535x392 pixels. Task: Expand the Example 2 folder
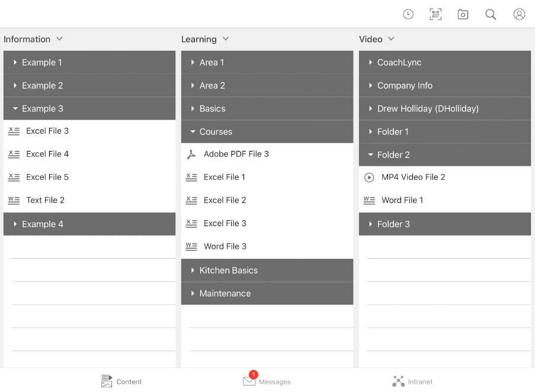click(x=89, y=85)
